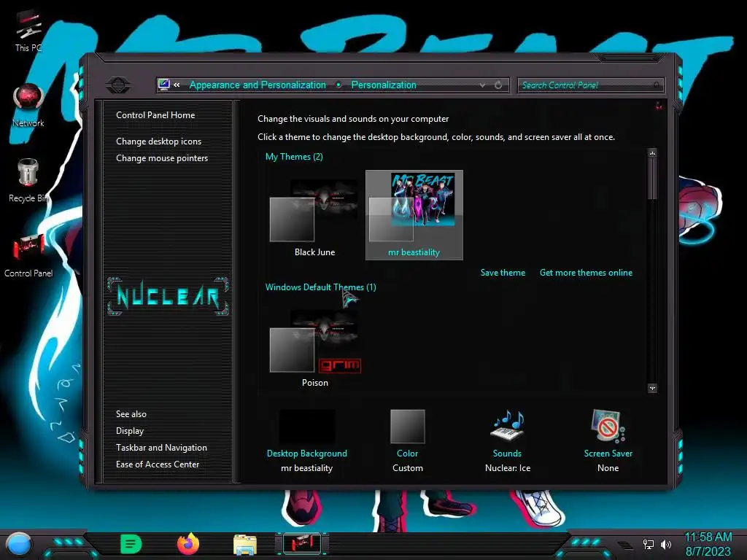
Task: Click the search magnifier icon
Action: coord(657,85)
